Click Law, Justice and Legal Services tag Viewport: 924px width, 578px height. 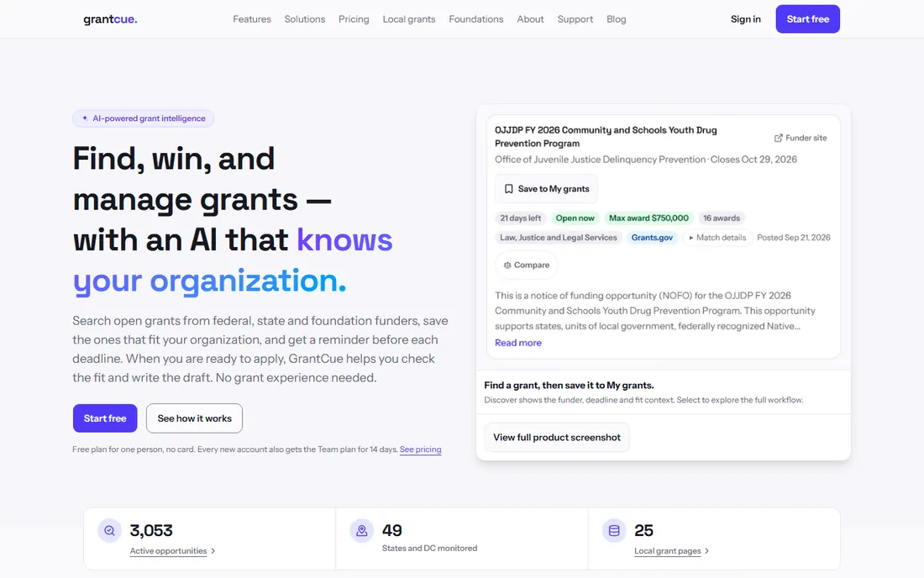(x=558, y=238)
